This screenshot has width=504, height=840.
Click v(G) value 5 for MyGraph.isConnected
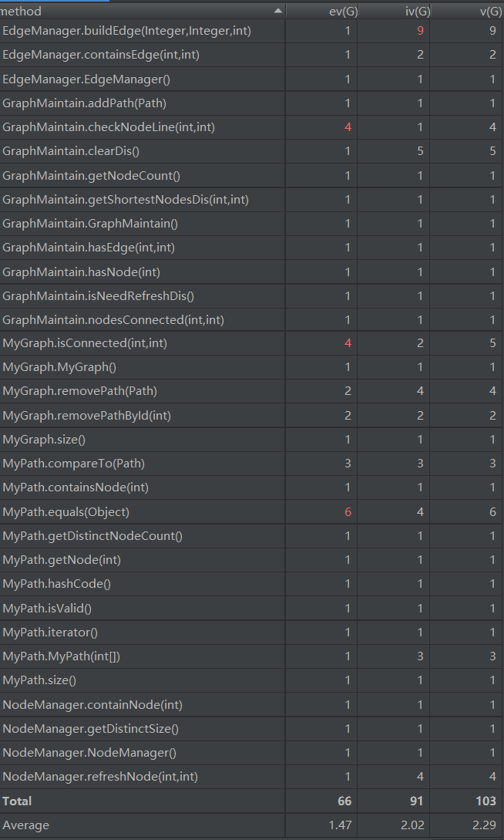coord(492,342)
